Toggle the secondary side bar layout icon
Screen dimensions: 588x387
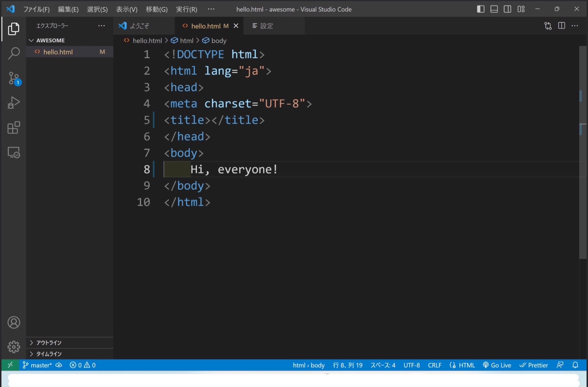[x=508, y=9]
